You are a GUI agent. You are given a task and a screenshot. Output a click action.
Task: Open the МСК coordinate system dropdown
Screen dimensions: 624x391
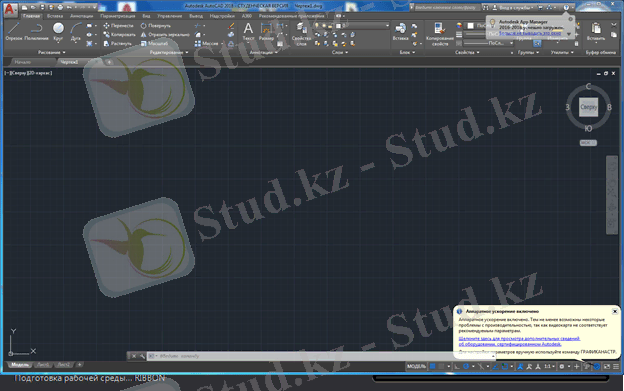pos(588,142)
